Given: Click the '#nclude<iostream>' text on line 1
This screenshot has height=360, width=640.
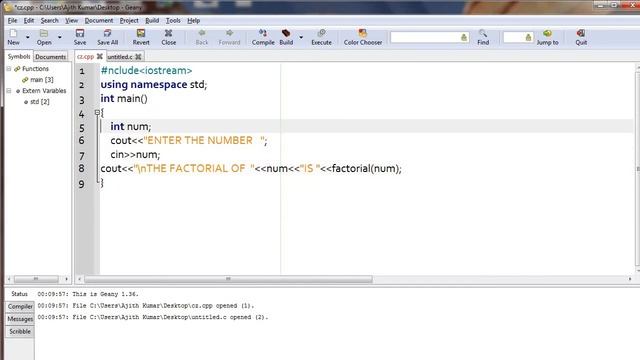Looking at the screenshot, I should 146,71.
